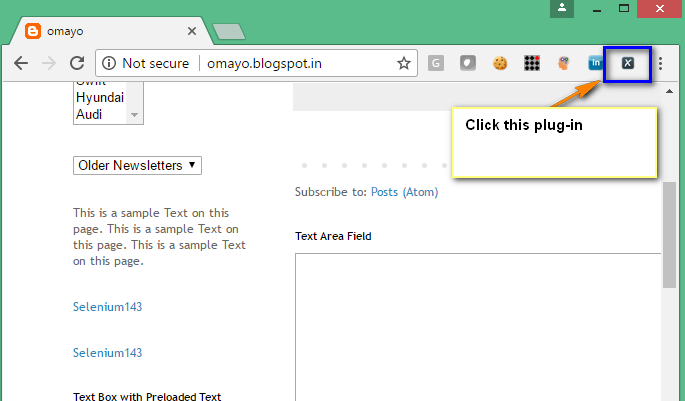
Task: Open the black dots grid extension
Action: [x=532, y=63]
